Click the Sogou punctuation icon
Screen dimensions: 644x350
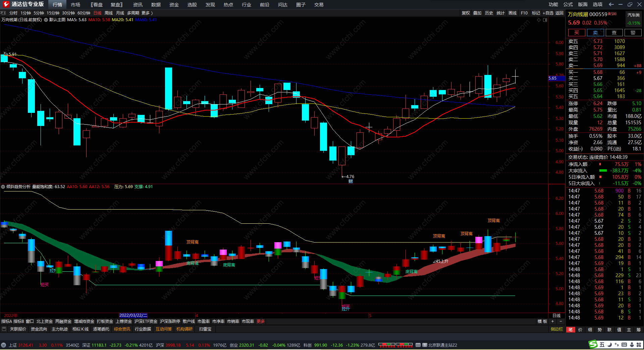coord(616,345)
